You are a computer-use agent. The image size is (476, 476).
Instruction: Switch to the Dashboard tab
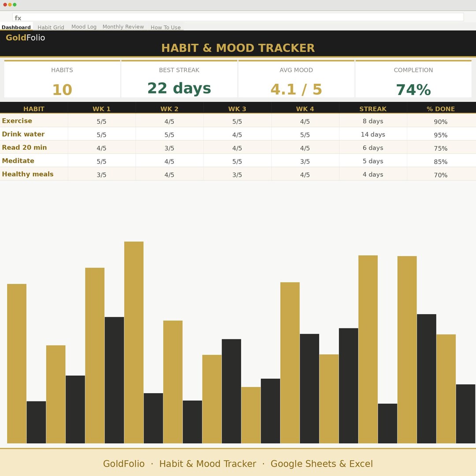pos(16,27)
